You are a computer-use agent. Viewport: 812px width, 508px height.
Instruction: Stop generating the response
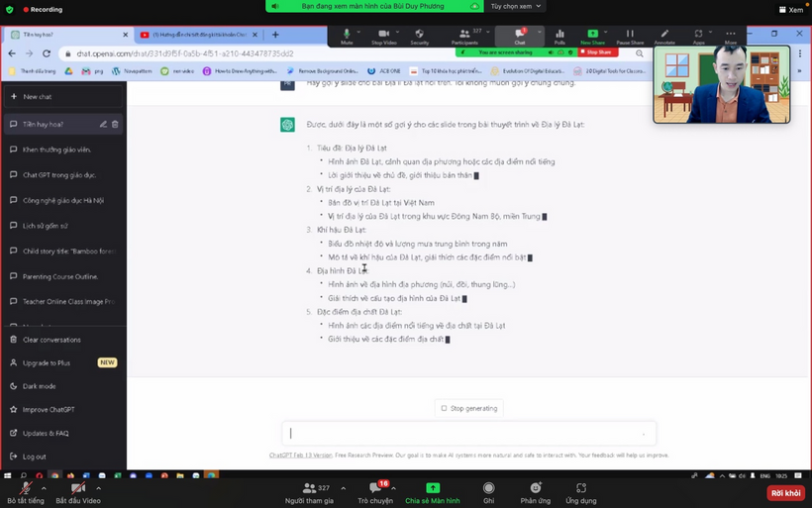tap(469, 409)
